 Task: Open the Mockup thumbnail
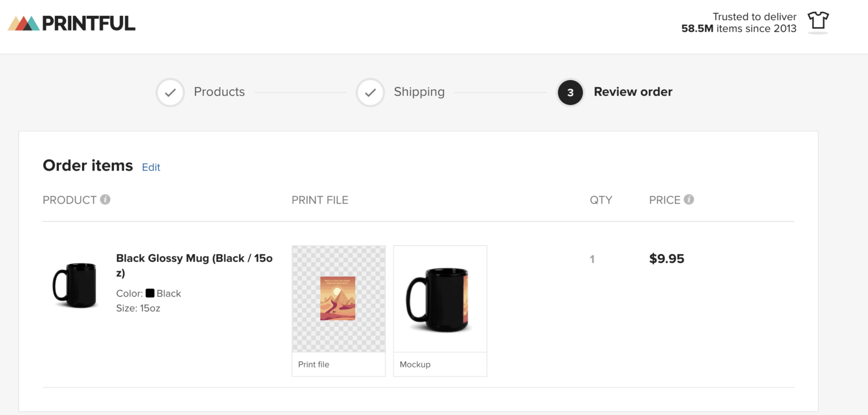(x=440, y=298)
